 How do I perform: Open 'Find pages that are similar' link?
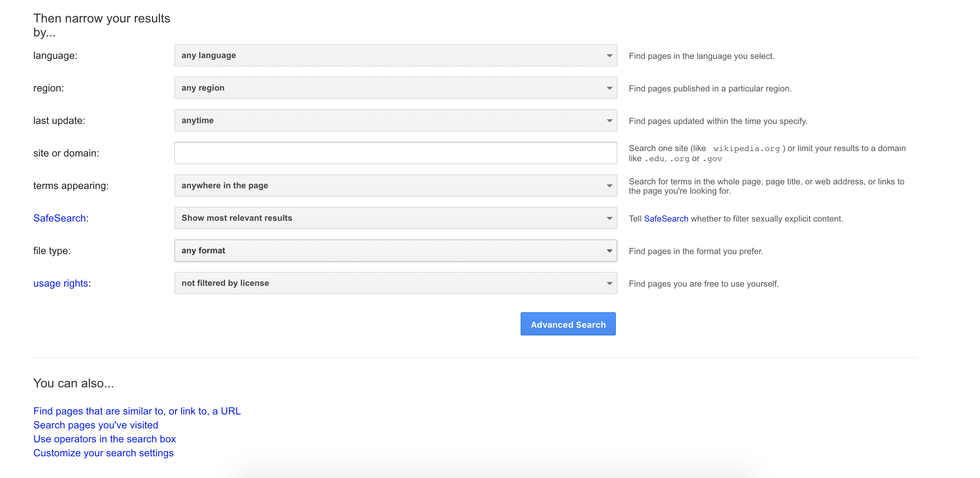tap(137, 411)
